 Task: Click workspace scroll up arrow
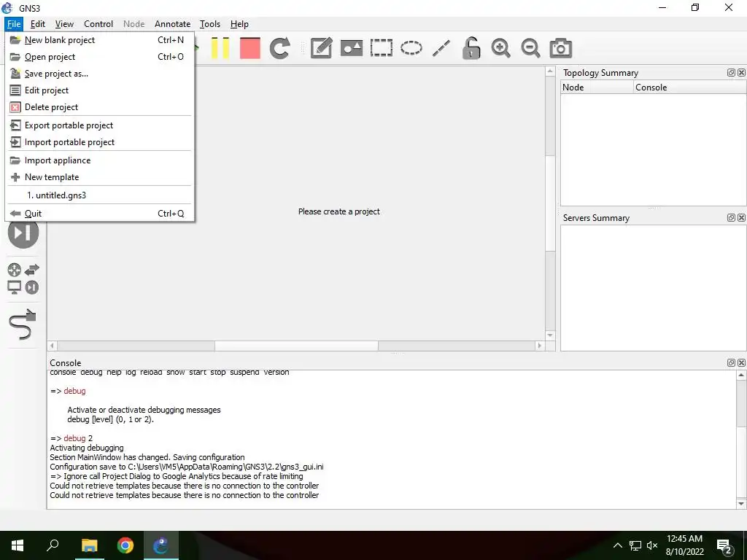[550, 71]
